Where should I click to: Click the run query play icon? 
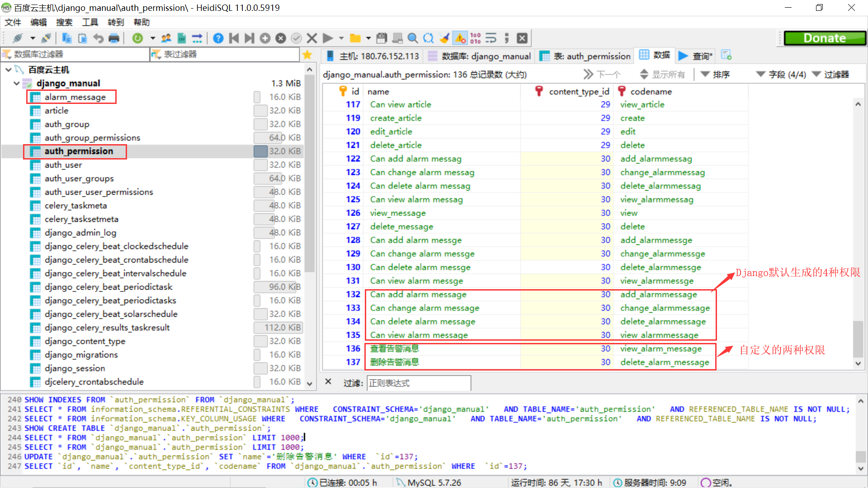click(328, 38)
